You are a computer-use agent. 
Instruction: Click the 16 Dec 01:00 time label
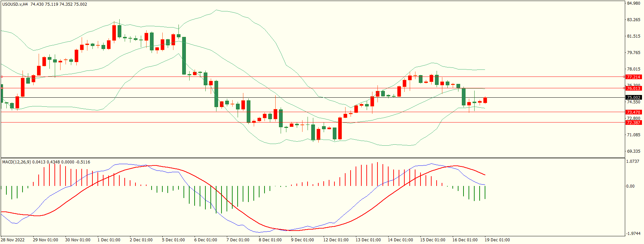click(x=465, y=240)
